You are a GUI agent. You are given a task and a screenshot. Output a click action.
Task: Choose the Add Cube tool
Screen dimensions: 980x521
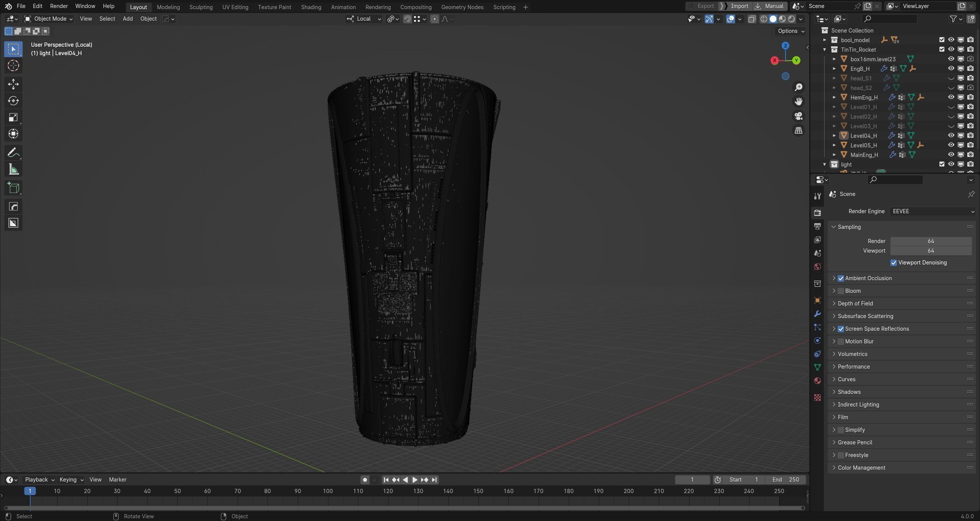(13, 188)
